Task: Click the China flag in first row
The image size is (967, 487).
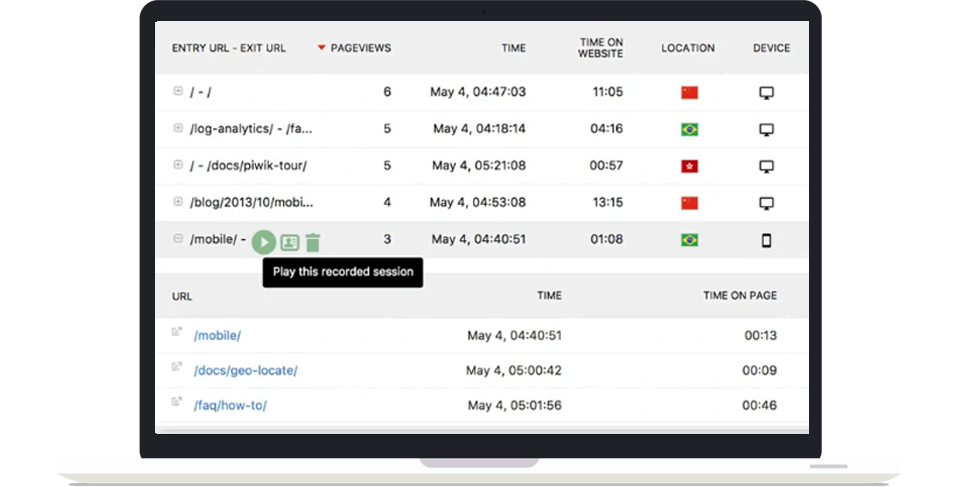Action: pos(688,92)
